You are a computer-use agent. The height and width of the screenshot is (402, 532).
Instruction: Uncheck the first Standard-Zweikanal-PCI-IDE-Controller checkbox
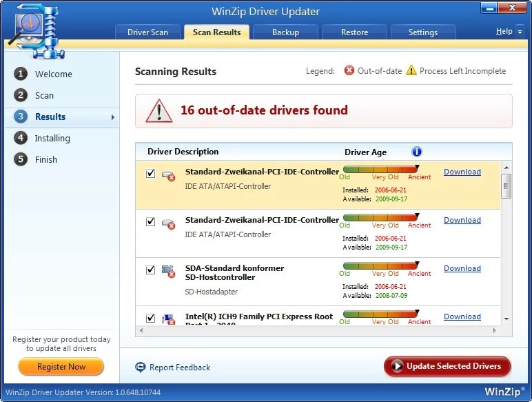coord(151,174)
